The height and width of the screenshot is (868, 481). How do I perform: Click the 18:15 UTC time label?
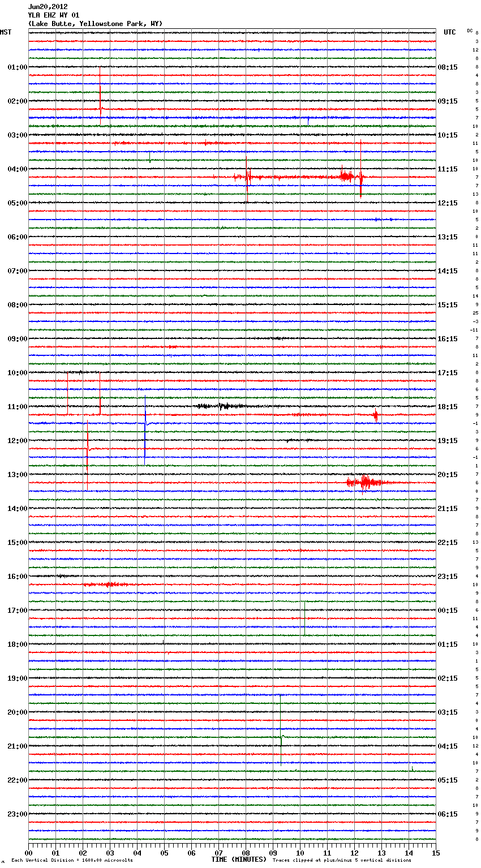coord(448,407)
